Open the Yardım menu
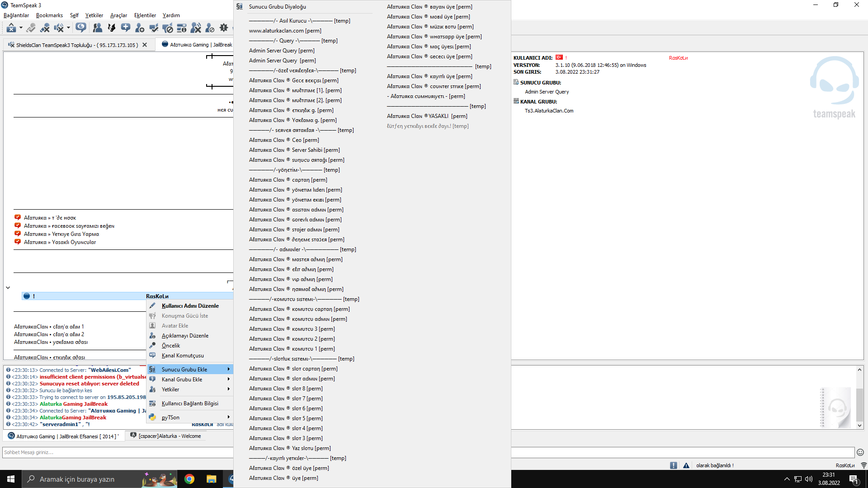Viewport: 868px width, 488px height. click(171, 15)
